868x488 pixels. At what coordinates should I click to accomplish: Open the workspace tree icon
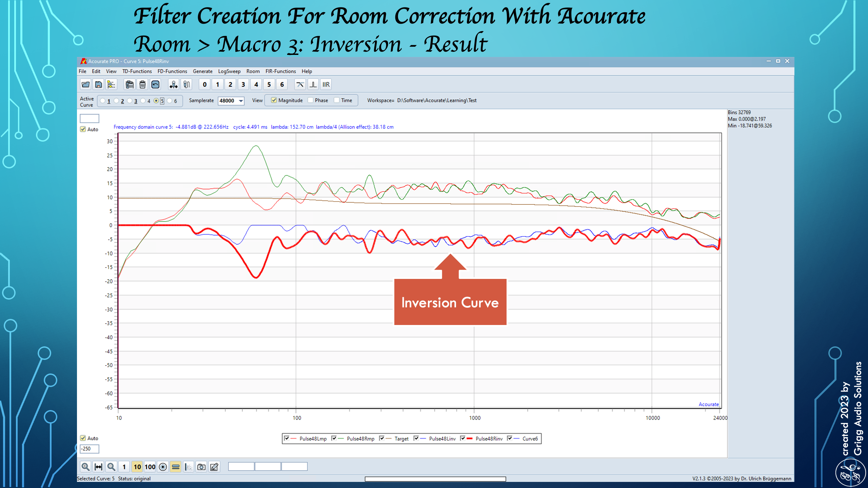click(x=111, y=84)
